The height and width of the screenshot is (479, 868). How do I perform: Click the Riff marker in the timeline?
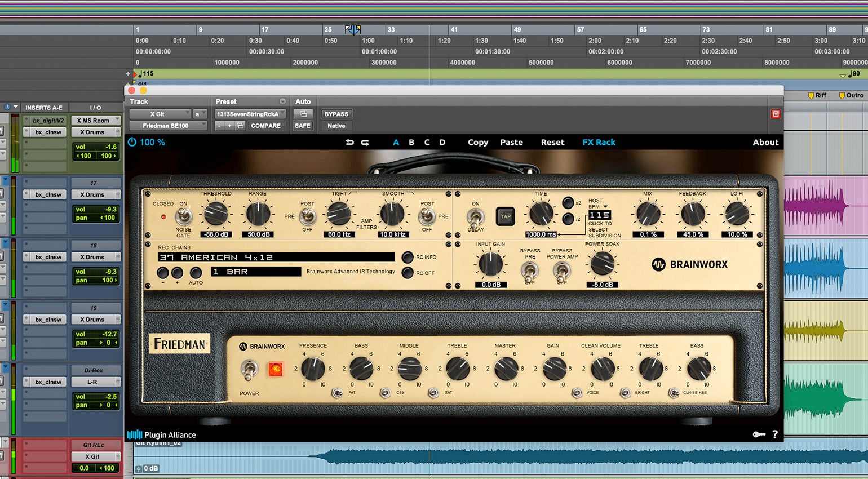tap(817, 95)
